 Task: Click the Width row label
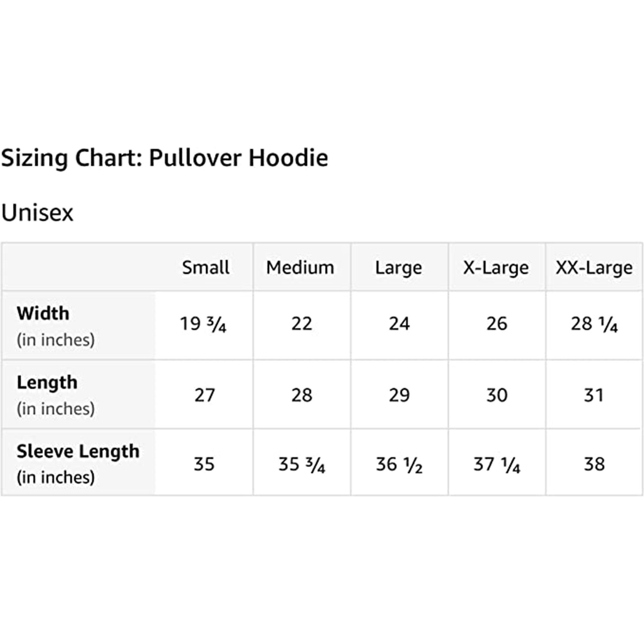tap(43, 313)
